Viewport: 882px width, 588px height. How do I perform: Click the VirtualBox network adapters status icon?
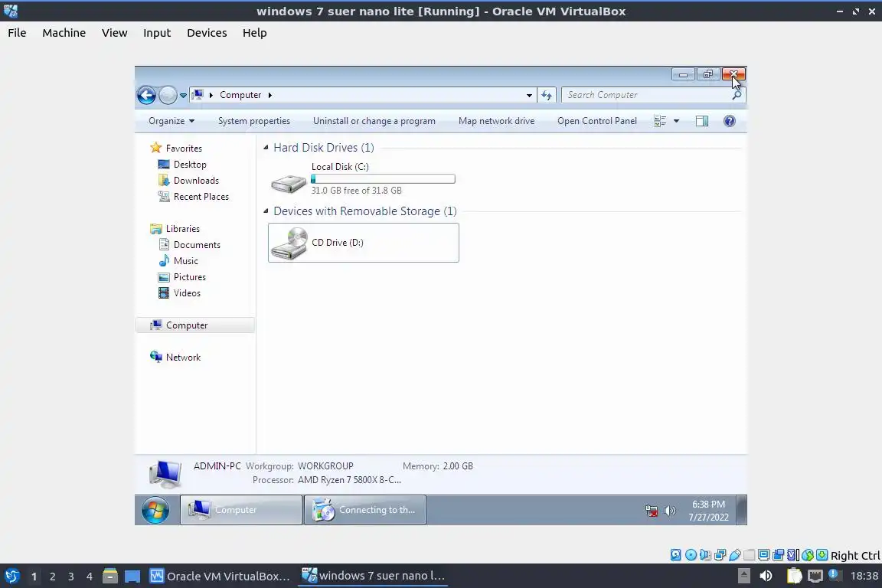click(720, 555)
